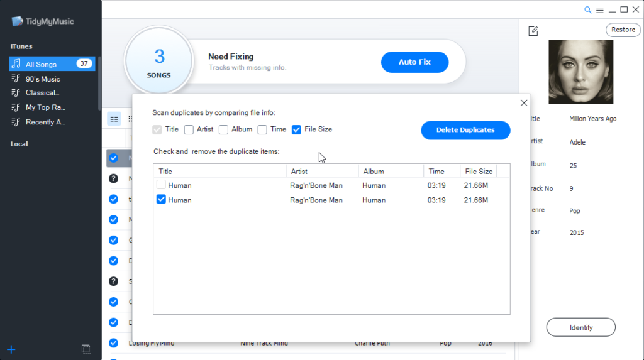Click the duplicate scan icon in sidebar bottom
Screen dimensions: 644x360
tap(86, 349)
